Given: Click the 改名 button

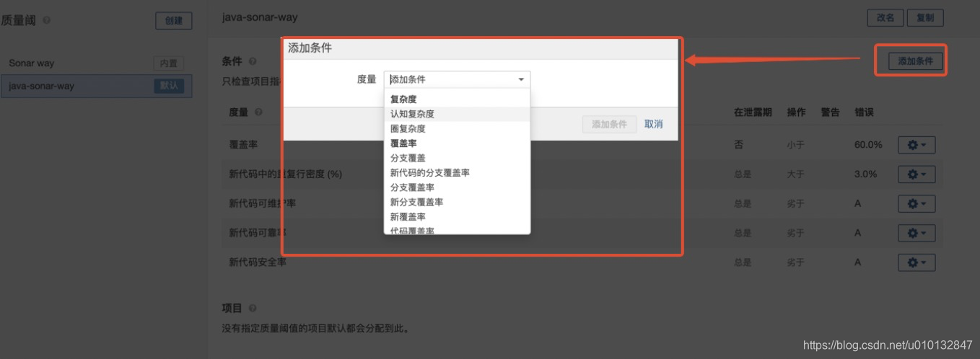Looking at the screenshot, I should point(885,18).
